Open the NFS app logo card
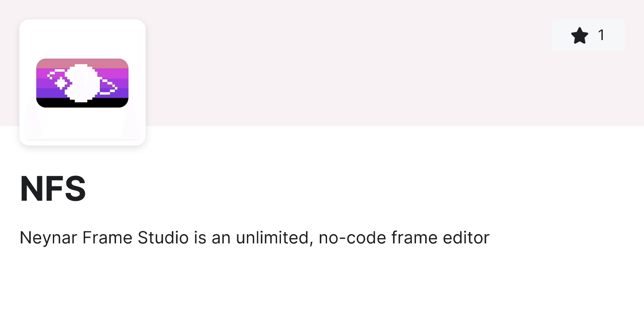 [82, 82]
